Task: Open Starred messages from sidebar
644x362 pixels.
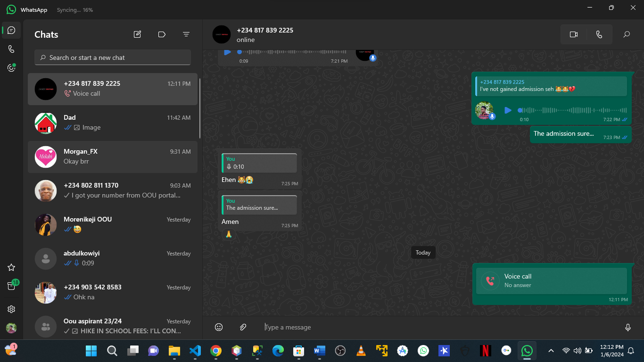Action: tap(11, 267)
